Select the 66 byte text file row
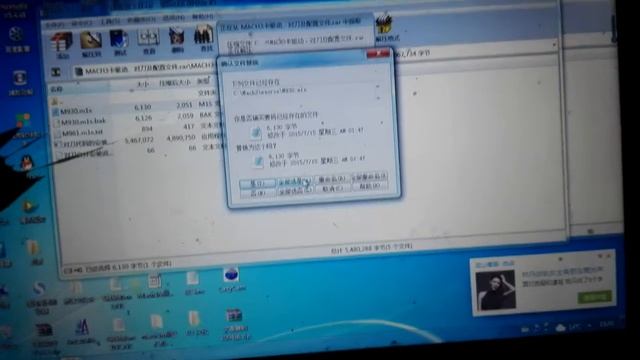The height and width of the screenshot is (360, 640). pyautogui.click(x=140, y=151)
